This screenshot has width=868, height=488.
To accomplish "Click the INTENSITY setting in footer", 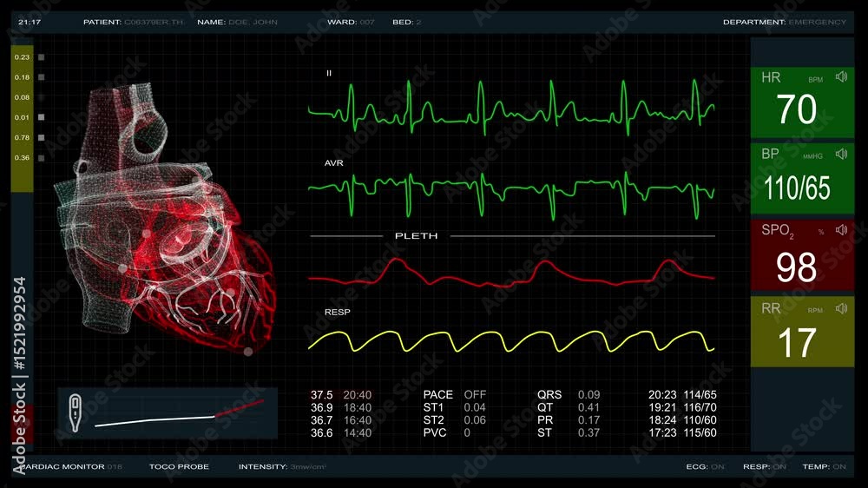I will pos(282,467).
